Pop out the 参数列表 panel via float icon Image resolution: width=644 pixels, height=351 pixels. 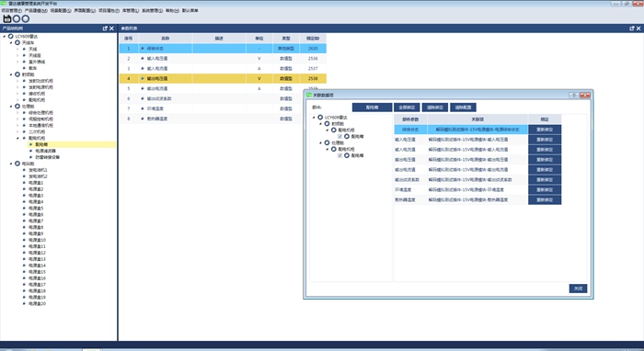632,28
